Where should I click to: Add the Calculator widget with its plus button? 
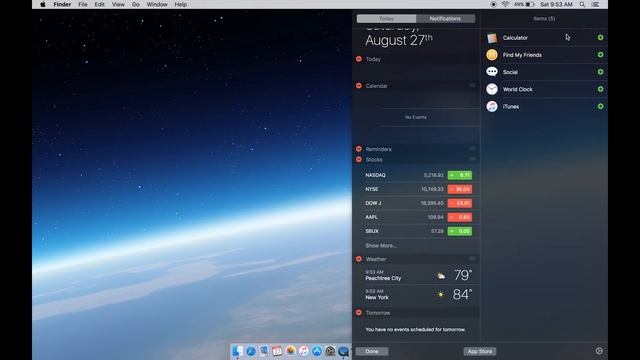click(600, 38)
